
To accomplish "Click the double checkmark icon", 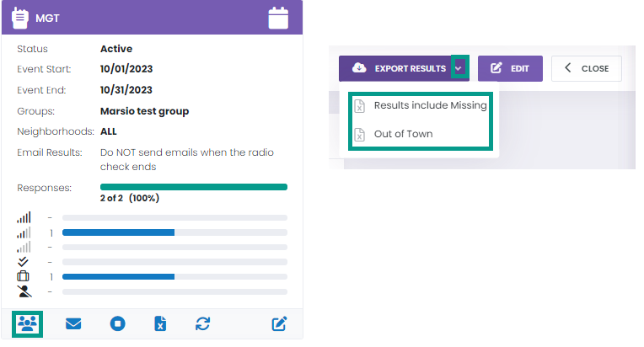I will 24,262.
